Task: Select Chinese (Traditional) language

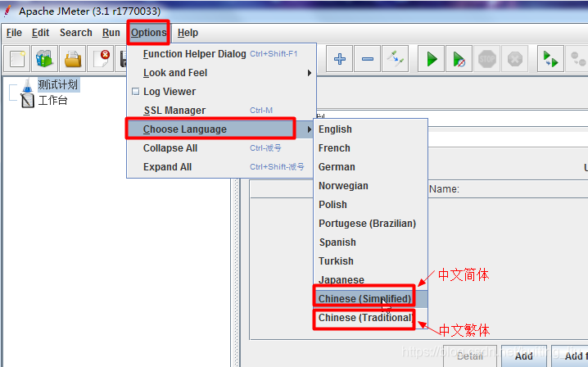Action: (370, 318)
